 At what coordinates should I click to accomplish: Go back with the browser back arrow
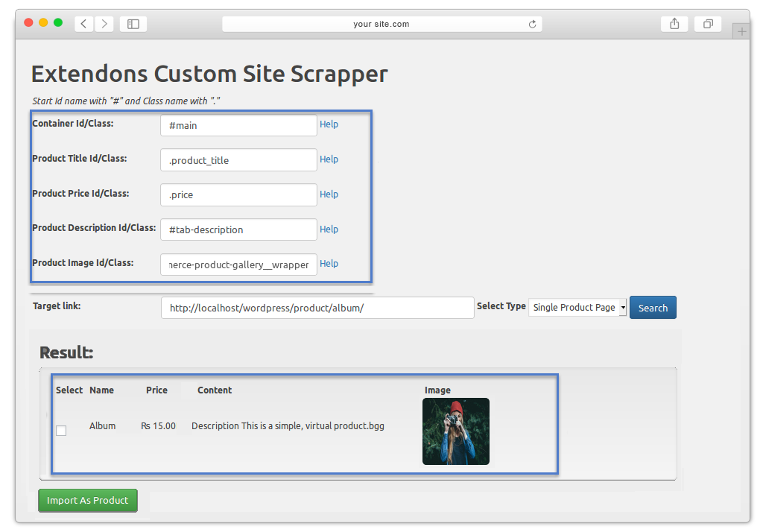click(x=84, y=24)
